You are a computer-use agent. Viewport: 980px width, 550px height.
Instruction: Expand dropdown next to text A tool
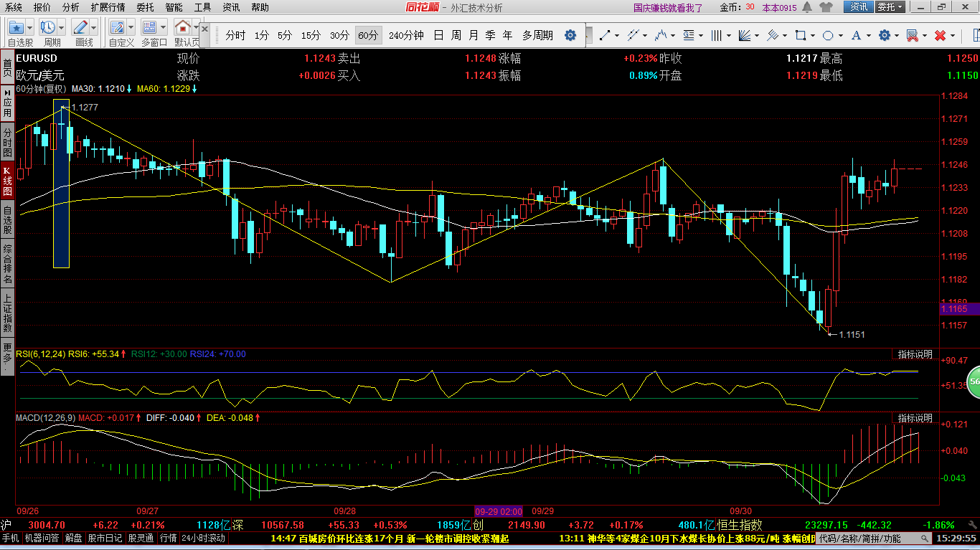tap(868, 35)
